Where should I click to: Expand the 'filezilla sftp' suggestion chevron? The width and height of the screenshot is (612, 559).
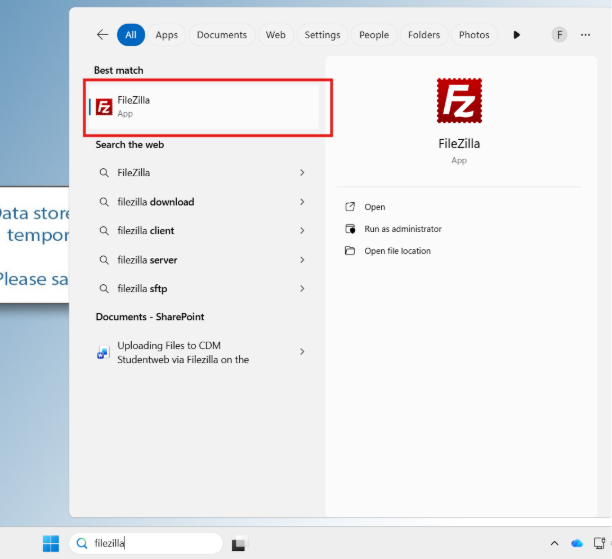click(x=302, y=288)
